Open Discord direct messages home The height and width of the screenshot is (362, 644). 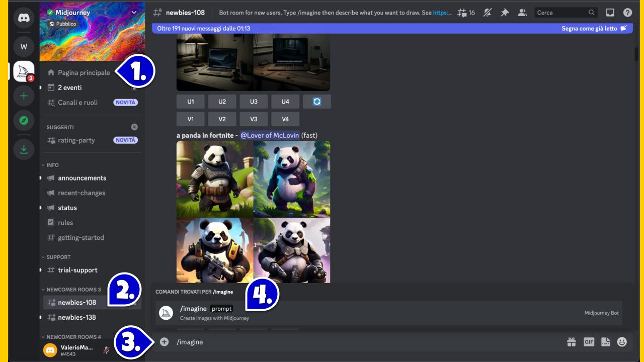[x=24, y=18]
